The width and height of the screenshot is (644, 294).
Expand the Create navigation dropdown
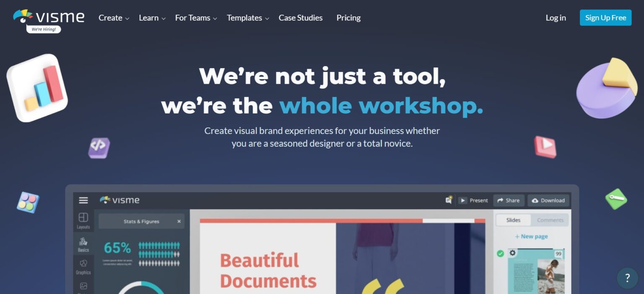click(110, 18)
